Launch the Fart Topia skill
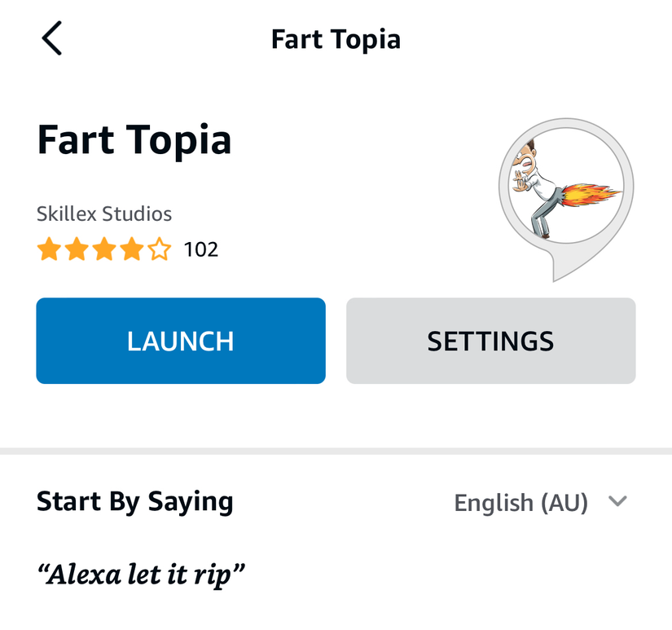Image resolution: width=672 pixels, height=630 pixels. pos(180,341)
